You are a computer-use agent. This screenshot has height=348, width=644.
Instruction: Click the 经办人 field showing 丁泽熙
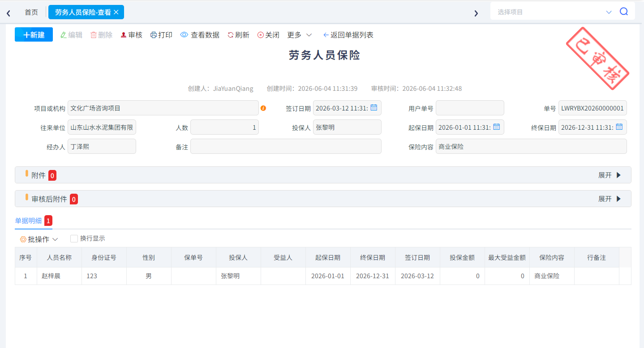(102, 146)
